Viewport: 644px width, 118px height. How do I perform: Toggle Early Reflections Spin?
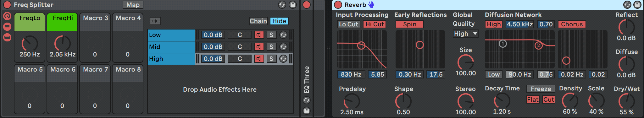(x=409, y=24)
